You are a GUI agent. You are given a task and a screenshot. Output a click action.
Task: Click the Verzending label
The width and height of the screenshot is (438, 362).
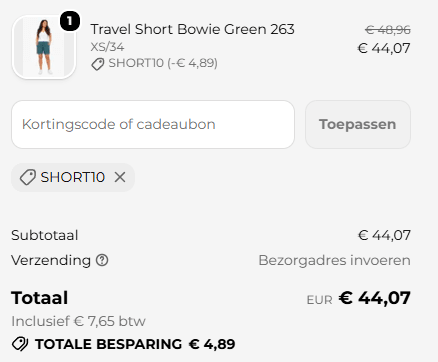[x=51, y=260]
